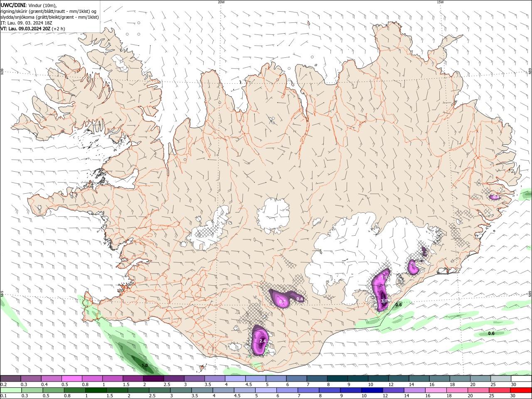Pick the dark teal snow swatch labeled 8
The image size is (532, 399).
point(337,379)
